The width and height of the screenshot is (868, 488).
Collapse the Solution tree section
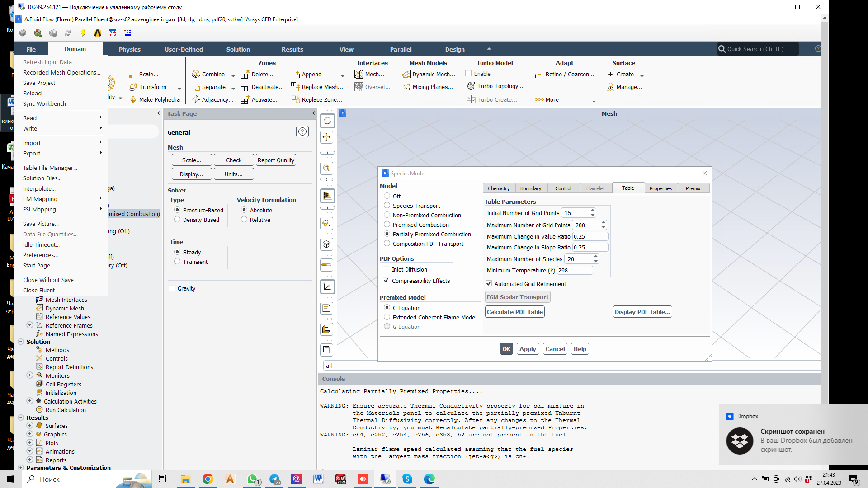(x=21, y=342)
